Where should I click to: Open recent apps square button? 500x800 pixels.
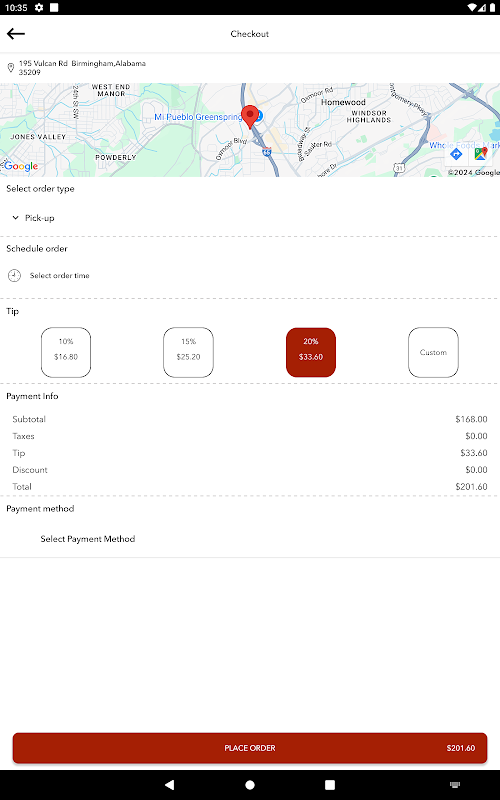(x=330, y=785)
